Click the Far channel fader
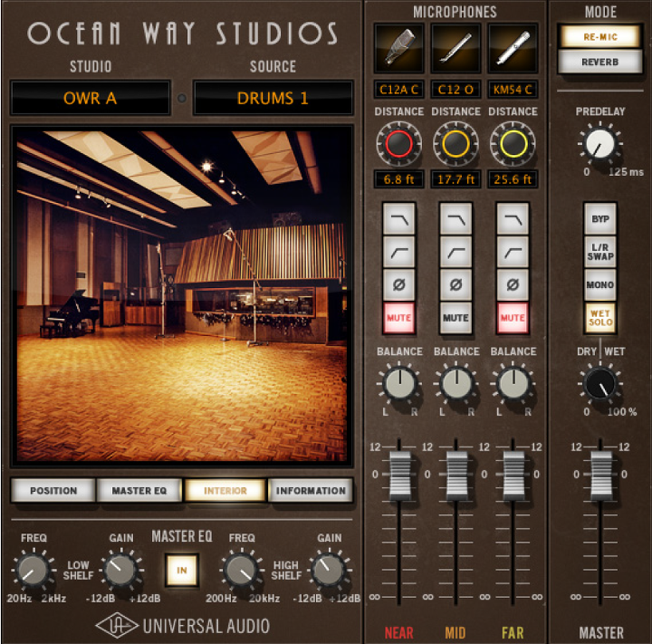652x644 pixels. pos(513,476)
